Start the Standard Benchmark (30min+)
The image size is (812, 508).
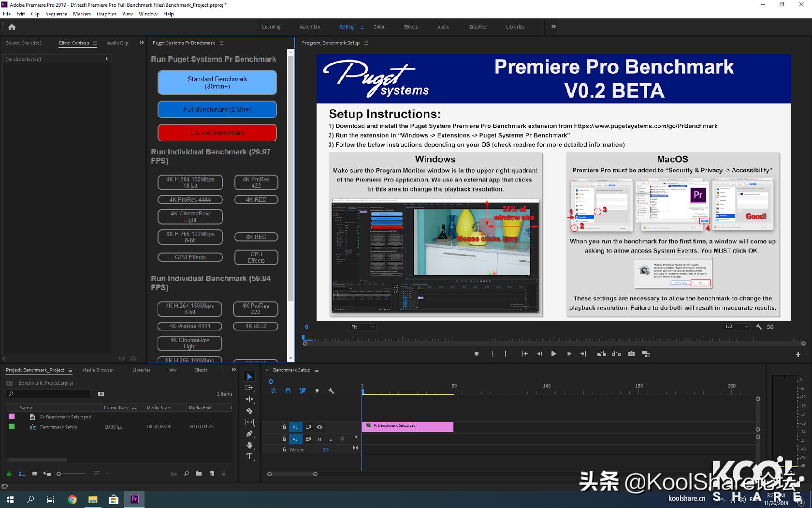tap(217, 83)
